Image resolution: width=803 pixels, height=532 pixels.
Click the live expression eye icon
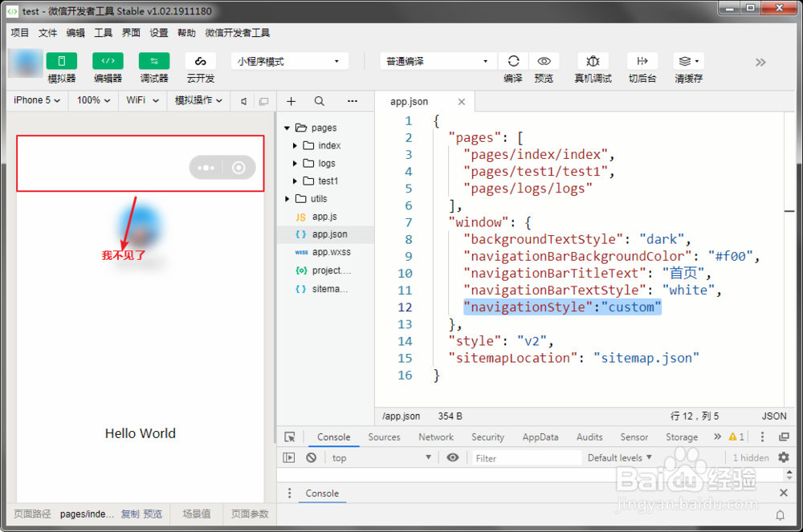(453, 457)
